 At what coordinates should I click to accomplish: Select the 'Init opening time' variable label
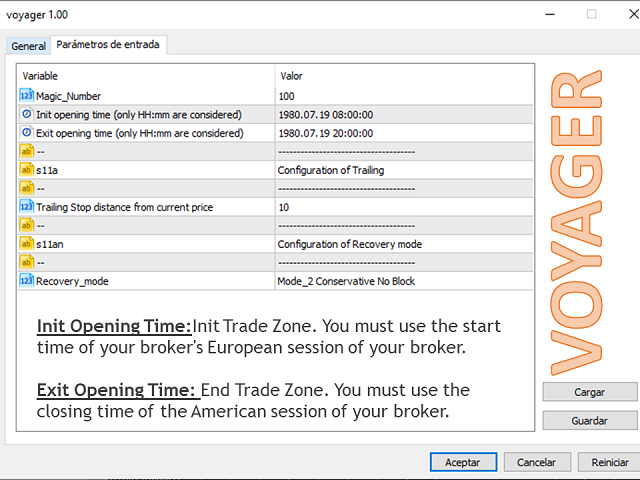point(139,115)
